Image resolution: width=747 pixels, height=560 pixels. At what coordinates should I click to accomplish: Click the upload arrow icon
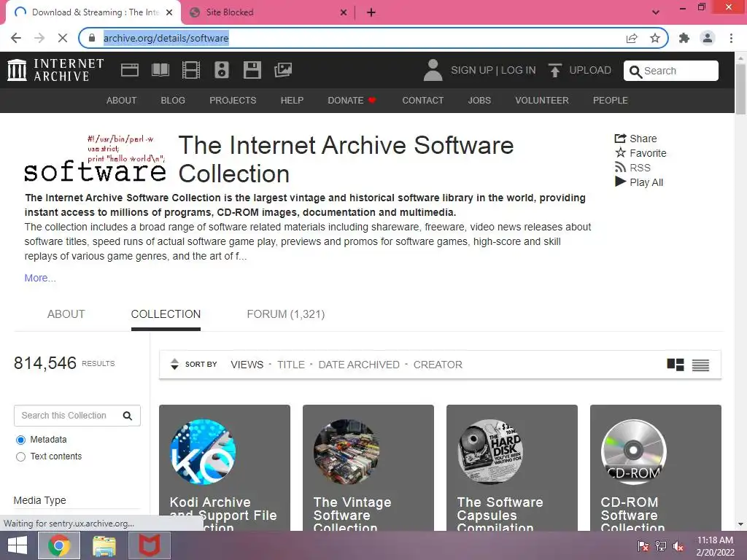point(554,70)
